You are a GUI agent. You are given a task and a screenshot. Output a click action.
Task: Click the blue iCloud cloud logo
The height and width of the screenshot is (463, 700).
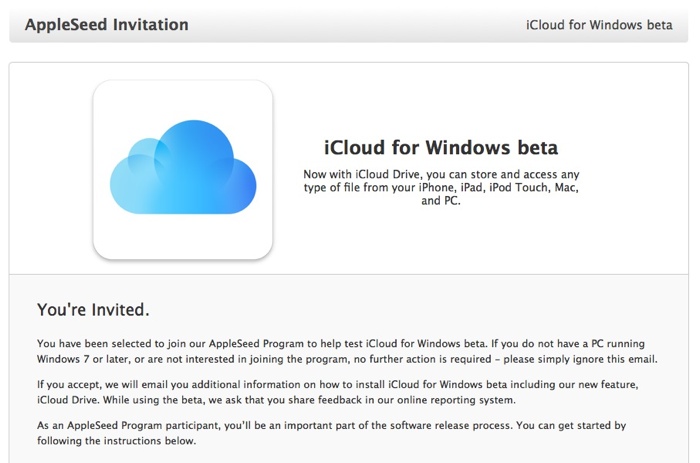182,168
